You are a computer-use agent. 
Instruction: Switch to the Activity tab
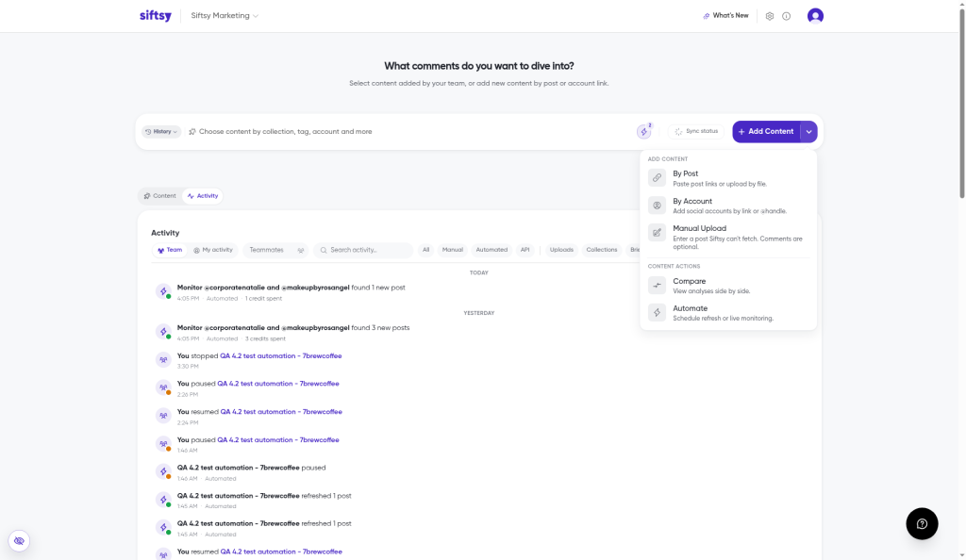tap(203, 196)
